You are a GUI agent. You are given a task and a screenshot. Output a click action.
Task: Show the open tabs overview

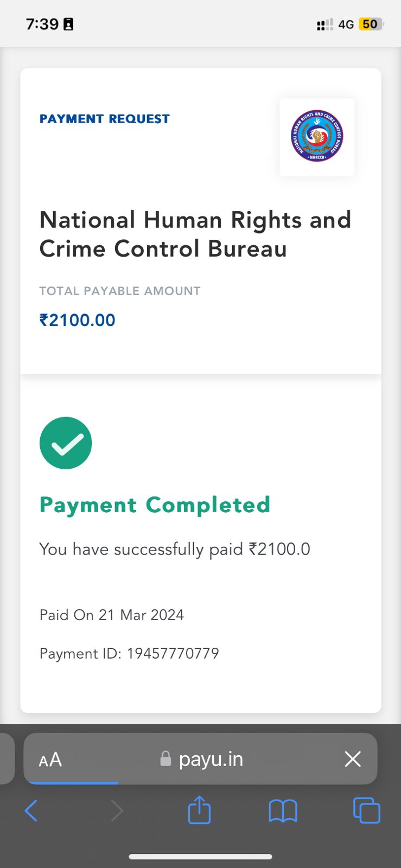point(366,810)
